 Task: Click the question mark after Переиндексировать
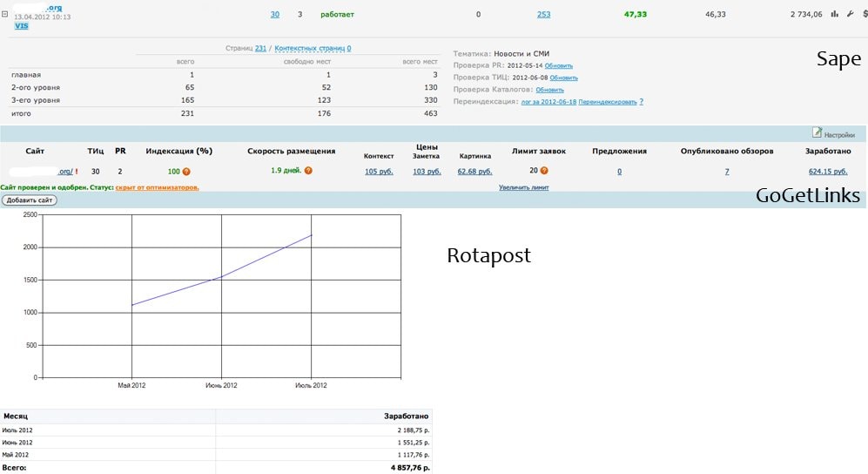641,102
